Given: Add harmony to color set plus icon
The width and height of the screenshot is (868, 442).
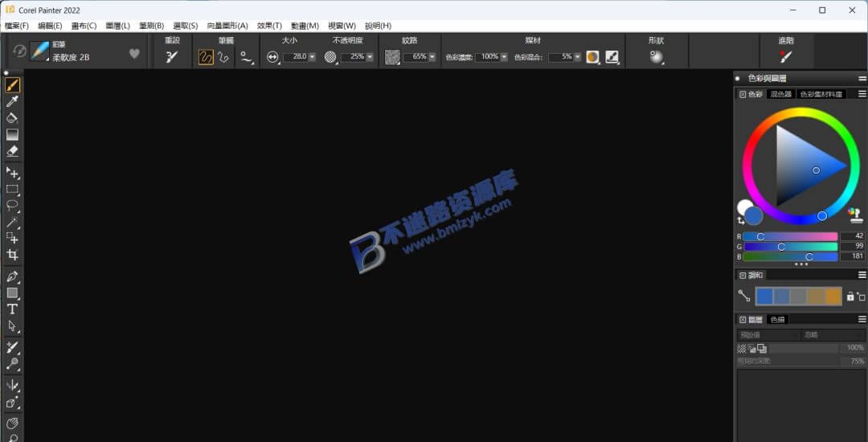Looking at the screenshot, I should 861,297.
